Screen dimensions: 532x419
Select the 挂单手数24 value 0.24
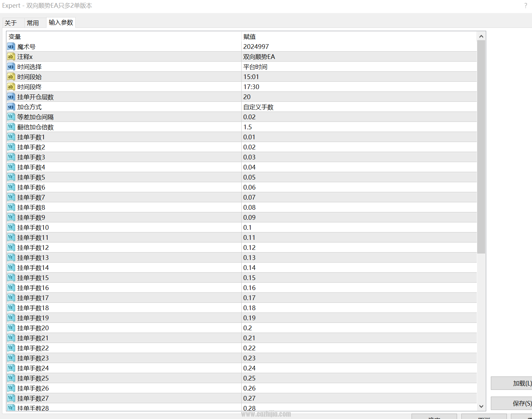pyautogui.click(x=249, y=368)
